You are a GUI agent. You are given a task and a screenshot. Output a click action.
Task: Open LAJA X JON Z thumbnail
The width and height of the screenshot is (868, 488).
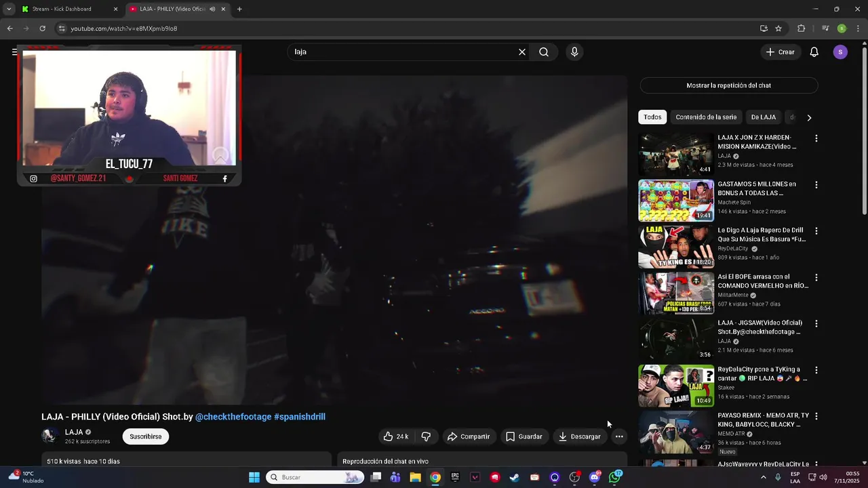click(676, 155)
